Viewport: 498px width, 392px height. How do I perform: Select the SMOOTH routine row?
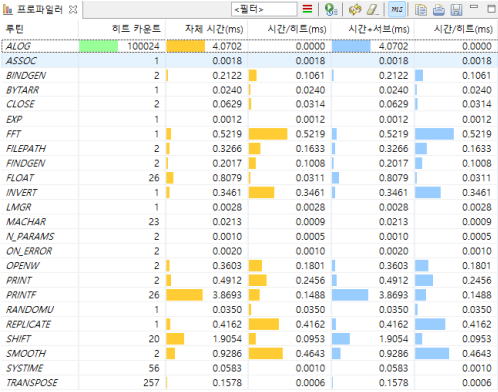(249, 354)
